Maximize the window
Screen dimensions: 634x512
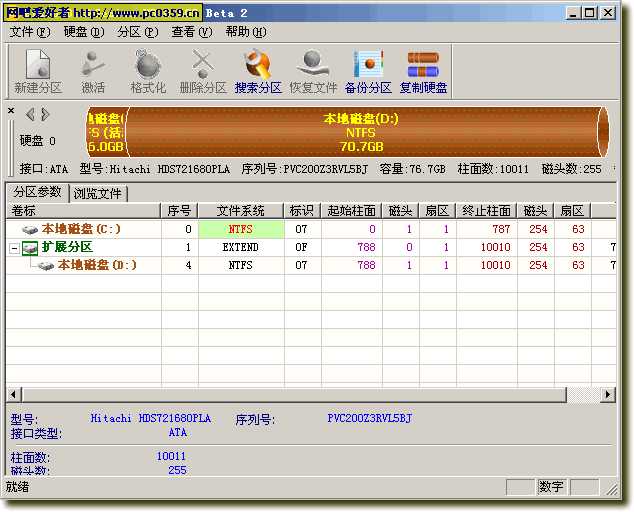point(590,13)
